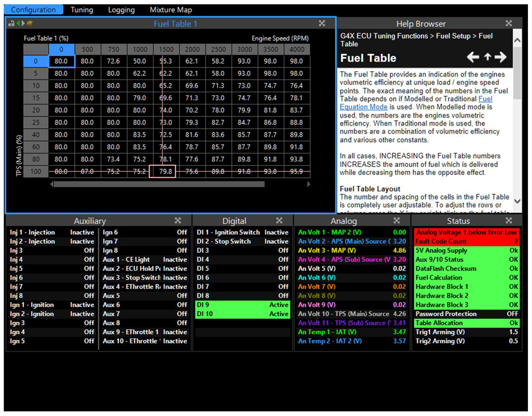The height and width of the screenshot is (416, 532).
Task: Close the Auxiliary panel
Action: coord(178,221)
